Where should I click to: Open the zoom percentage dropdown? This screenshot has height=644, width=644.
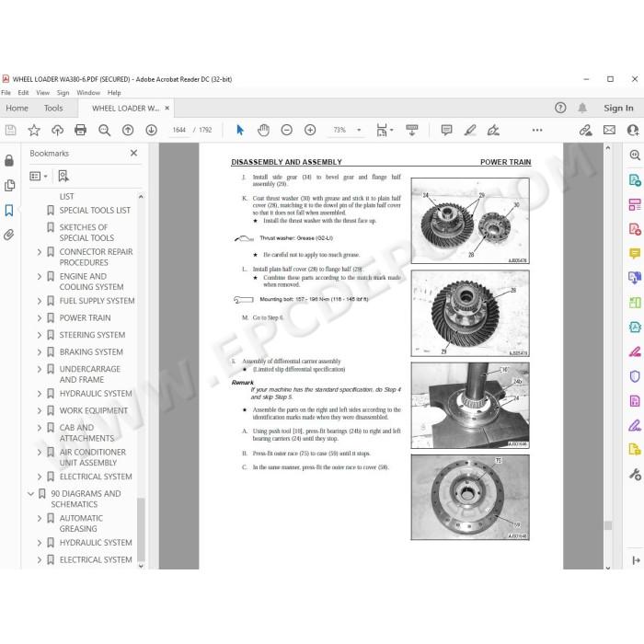(x=359, y=131)
